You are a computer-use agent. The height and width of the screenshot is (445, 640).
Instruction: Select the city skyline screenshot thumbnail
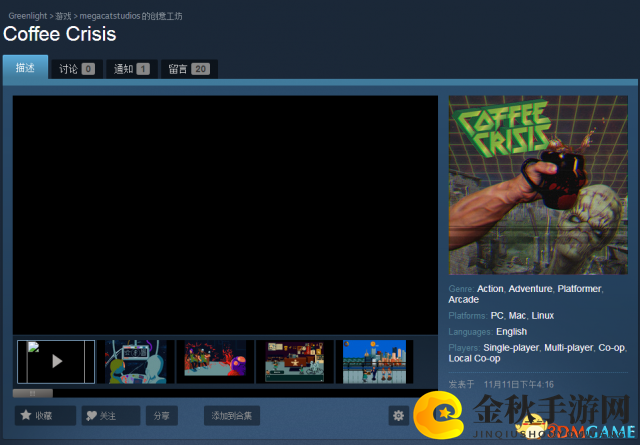374,362
